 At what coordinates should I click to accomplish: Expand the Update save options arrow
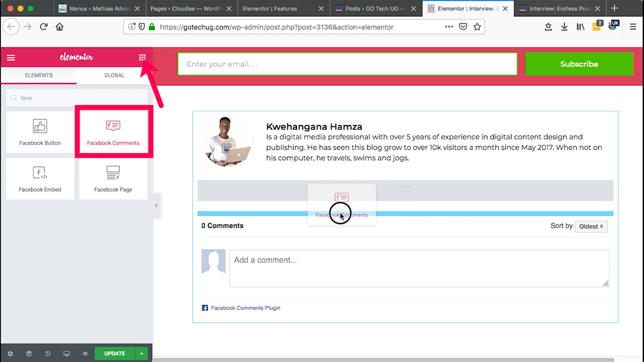point(141,354)
